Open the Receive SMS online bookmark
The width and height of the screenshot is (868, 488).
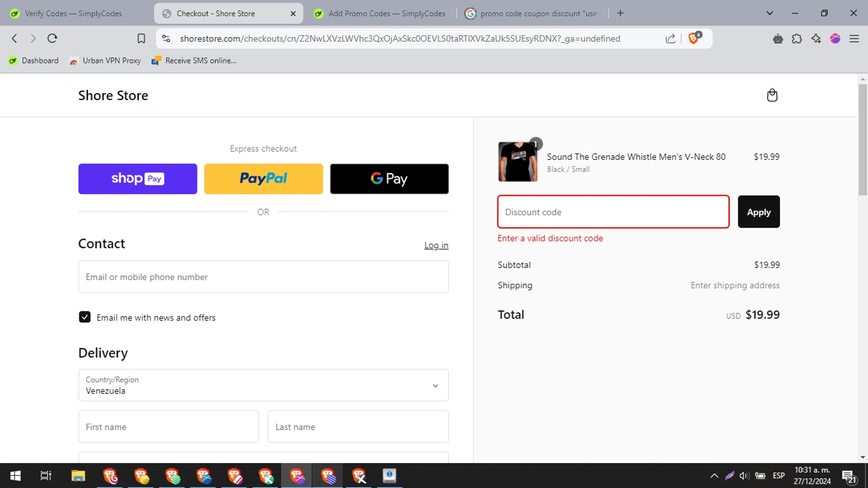[x=194, y=60]
